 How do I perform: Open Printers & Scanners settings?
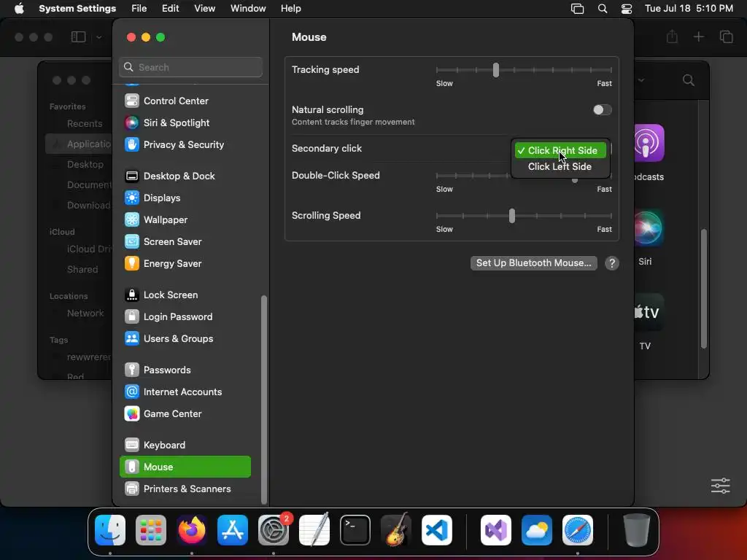click(x=185, y=489)
